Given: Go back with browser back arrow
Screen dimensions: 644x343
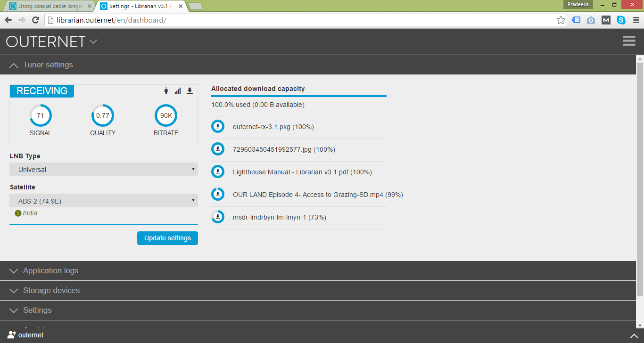Looking at the screenshot, I should [8, 20].
